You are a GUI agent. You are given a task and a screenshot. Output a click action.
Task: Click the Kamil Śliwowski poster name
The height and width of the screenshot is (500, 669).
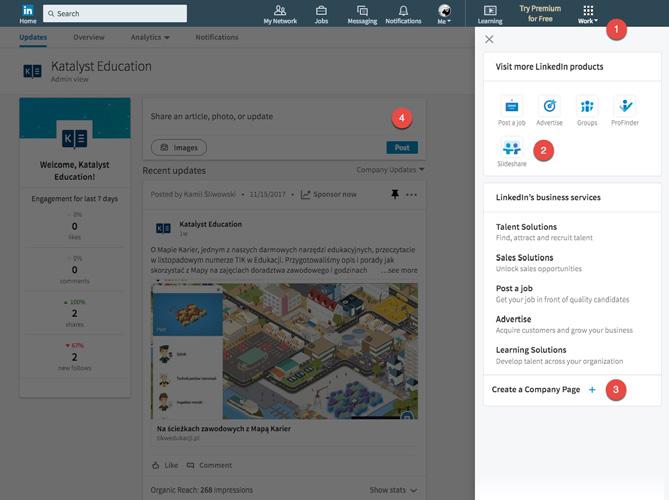(209, 195)
